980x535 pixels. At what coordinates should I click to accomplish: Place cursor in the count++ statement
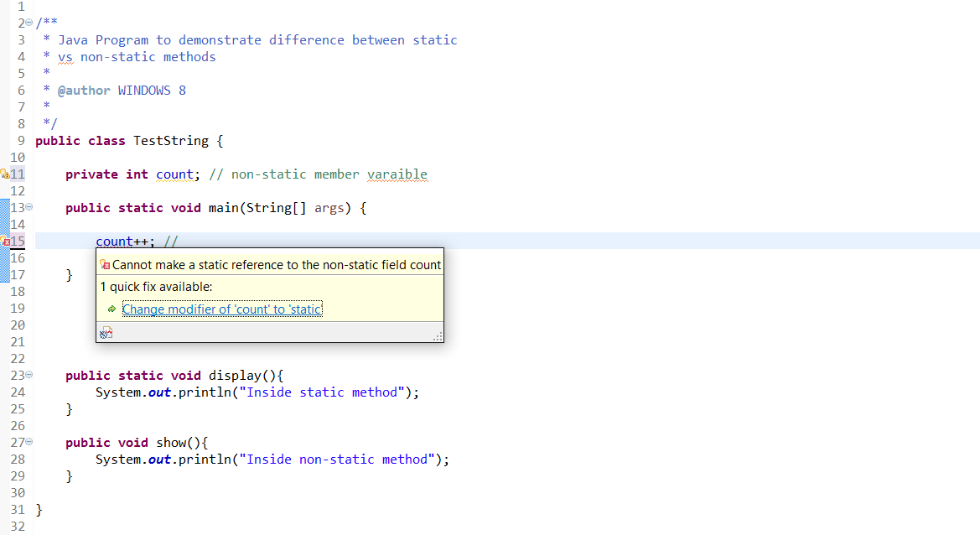(x=117, y=242)
